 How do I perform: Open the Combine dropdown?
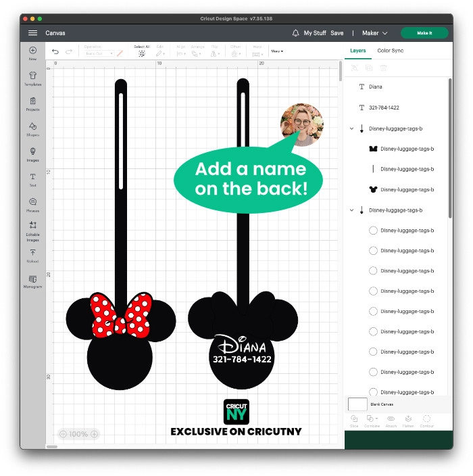(x=372, y=421)
